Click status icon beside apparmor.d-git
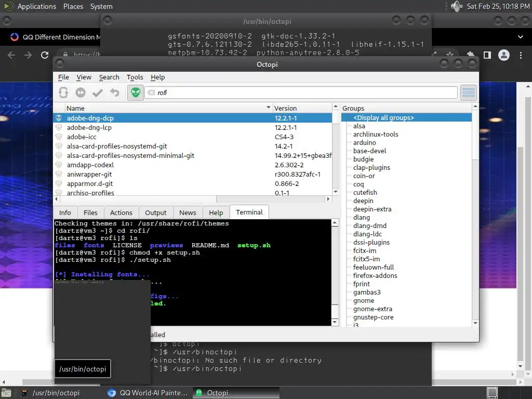The image size is (532, 399). click(59, 183)
